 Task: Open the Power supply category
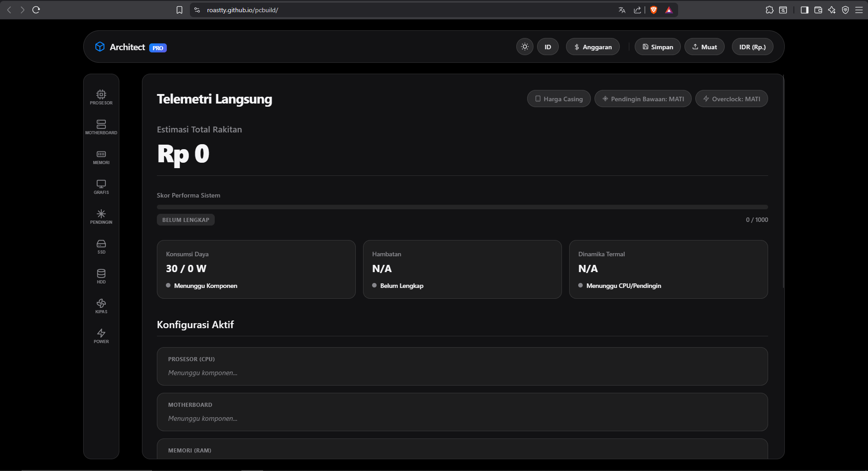pos(101,336)
